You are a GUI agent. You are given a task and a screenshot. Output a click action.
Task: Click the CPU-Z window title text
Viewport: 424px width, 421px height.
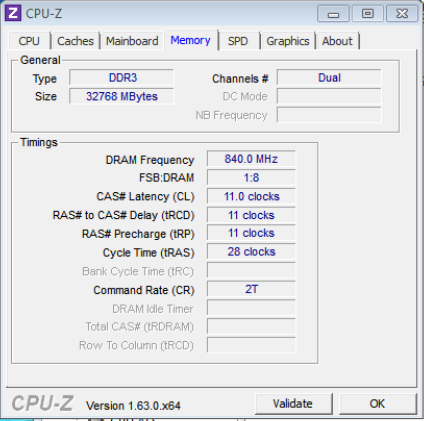[x=44, y=14]
